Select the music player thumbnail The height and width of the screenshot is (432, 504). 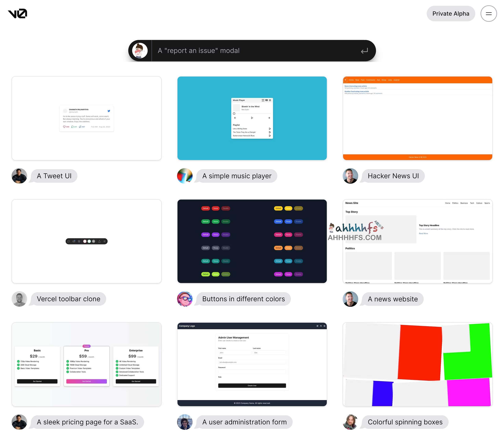(252, 118)
